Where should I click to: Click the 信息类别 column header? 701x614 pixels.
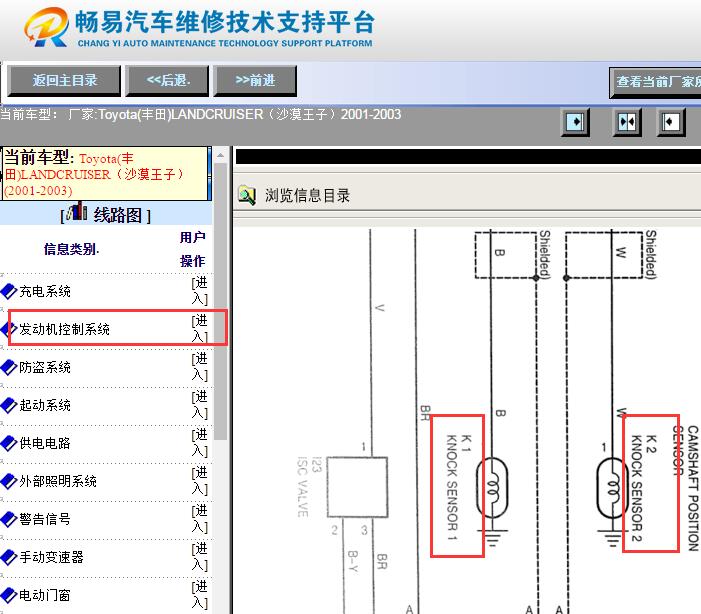(71, 249)
